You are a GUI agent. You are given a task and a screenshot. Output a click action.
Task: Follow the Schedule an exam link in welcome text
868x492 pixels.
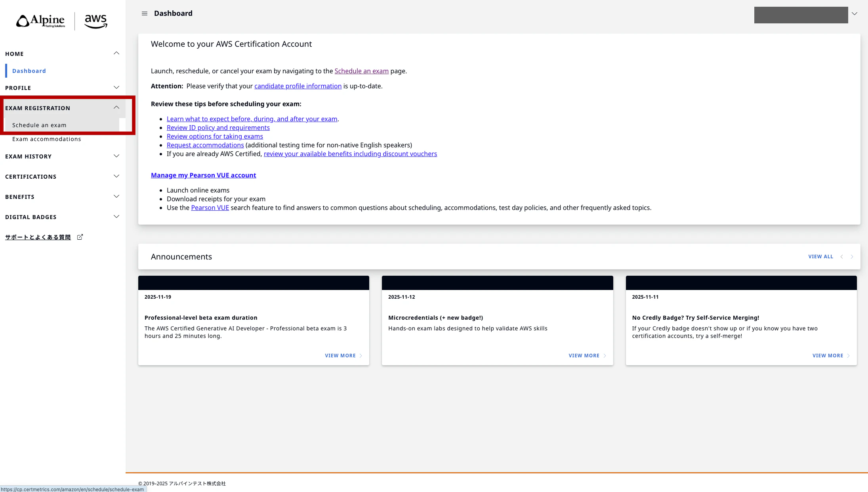[x=362, y=71]
